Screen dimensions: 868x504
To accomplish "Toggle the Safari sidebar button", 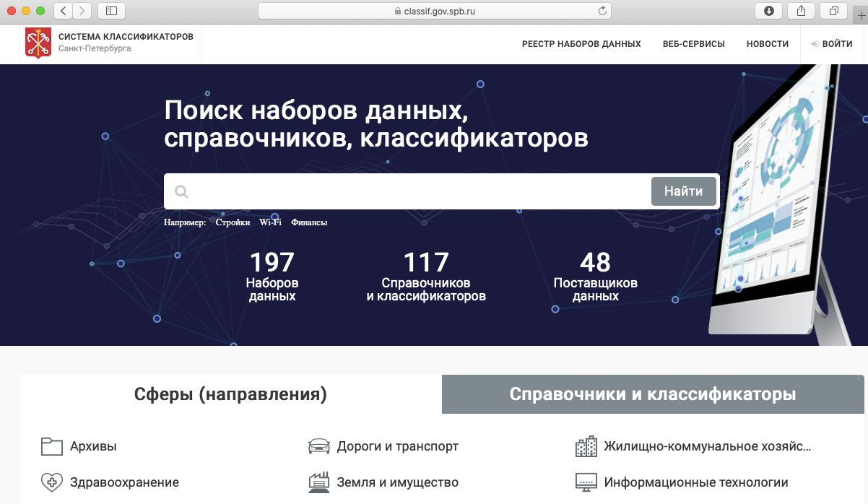I will 111,11.
